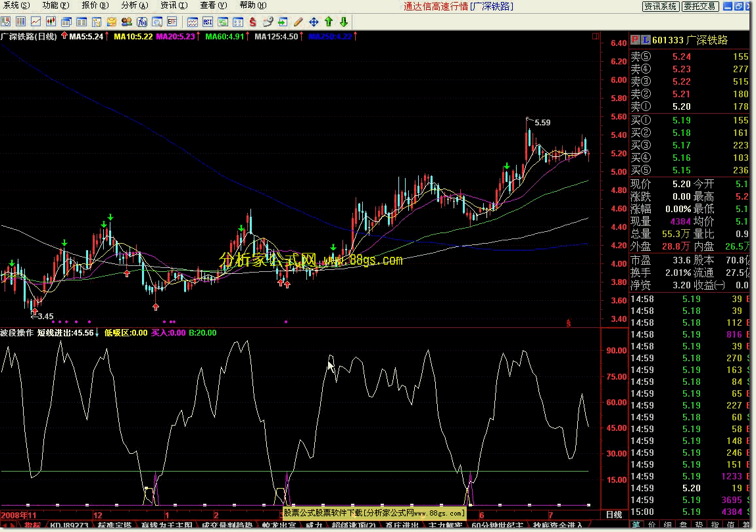Click the red P icon beside 601333
Viewport: 756px width, 532px height.
pyautogui.click(x=635, y=40)
